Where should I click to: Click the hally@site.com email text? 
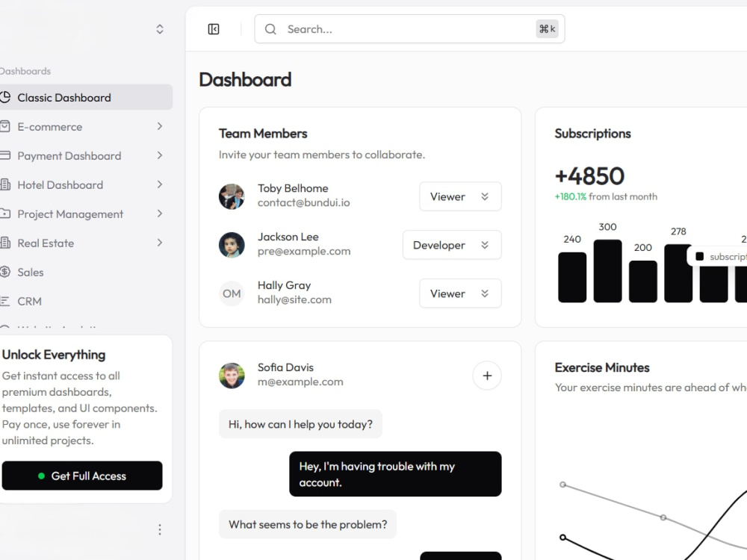point(294,299)
